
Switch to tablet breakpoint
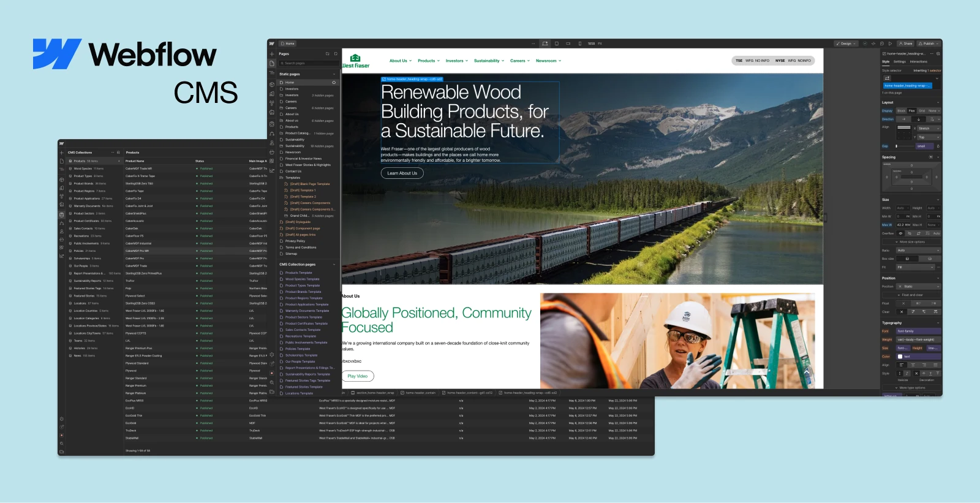557,43
